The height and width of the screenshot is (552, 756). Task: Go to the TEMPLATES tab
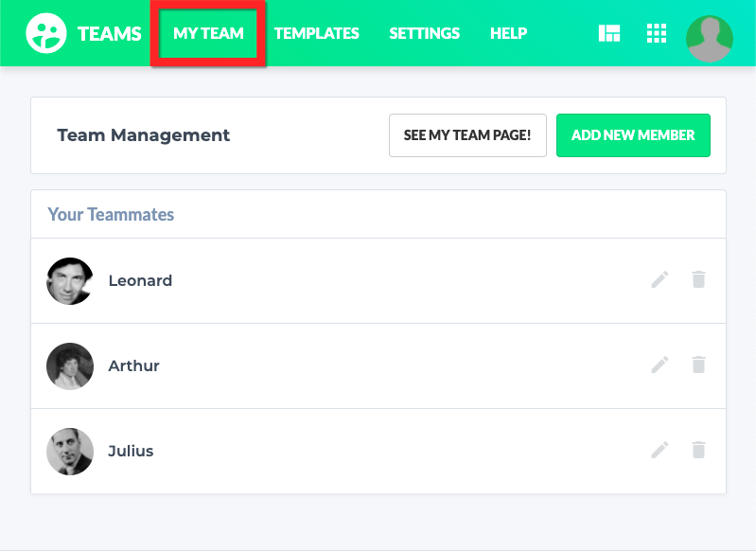tap(316, 33)
